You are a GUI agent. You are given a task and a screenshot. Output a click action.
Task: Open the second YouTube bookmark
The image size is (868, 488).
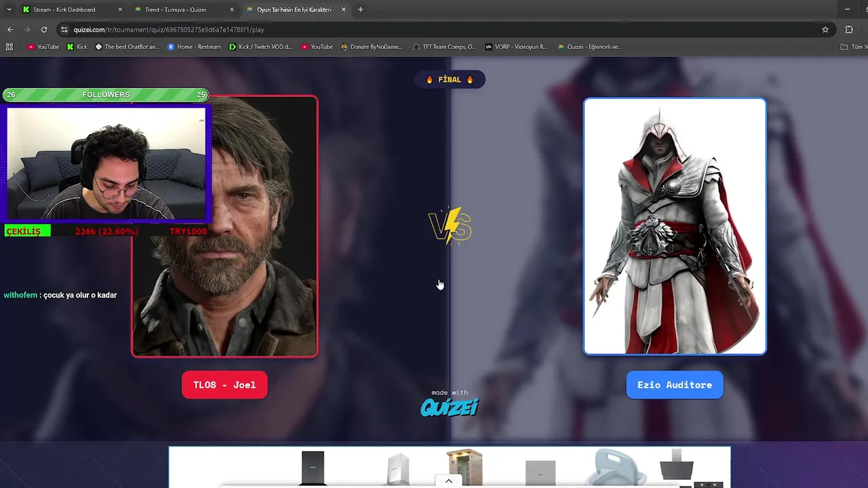point(317,47)
